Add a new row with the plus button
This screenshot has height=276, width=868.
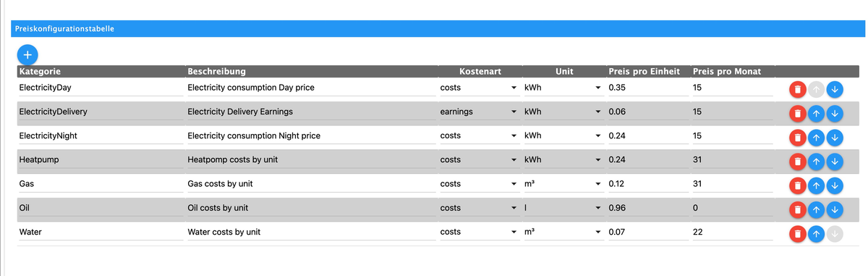pyautogui.click(x=27, y=54)
